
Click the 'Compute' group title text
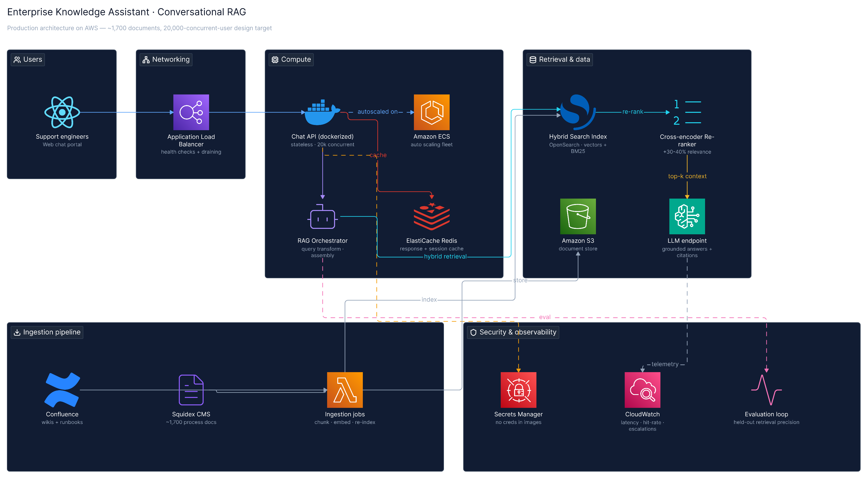[x=296, y=59]
